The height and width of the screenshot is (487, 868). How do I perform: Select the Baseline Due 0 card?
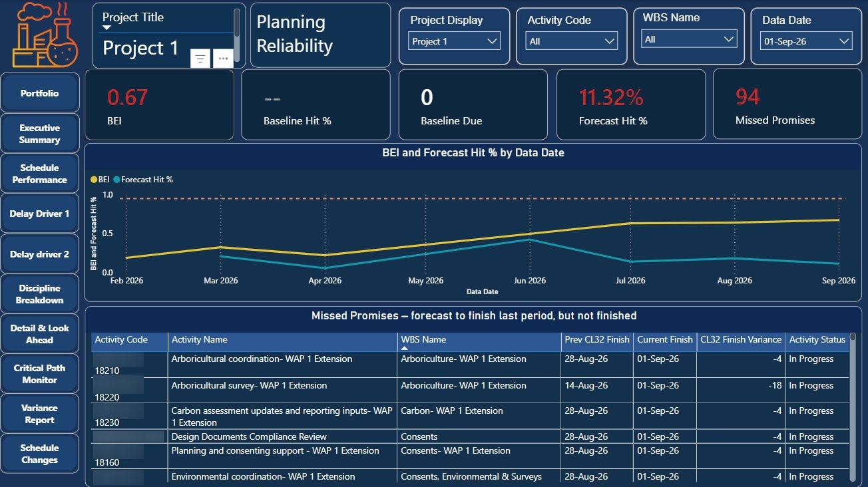point(473,105)
